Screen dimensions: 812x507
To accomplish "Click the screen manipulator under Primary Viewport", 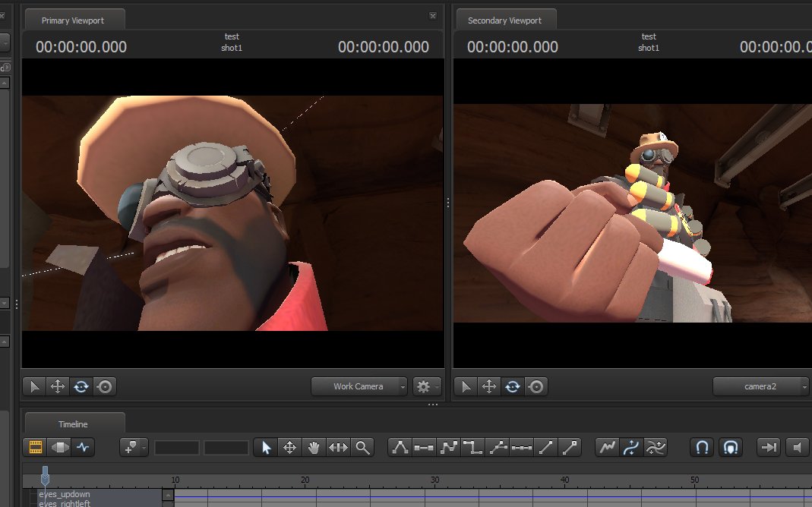I will click(x=105, y=386).
